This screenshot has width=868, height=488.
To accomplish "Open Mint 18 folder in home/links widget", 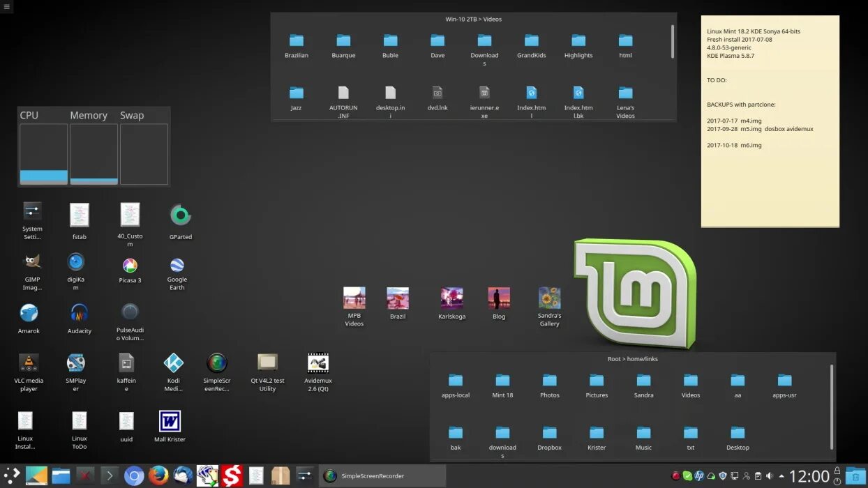I will click(502, 386).
